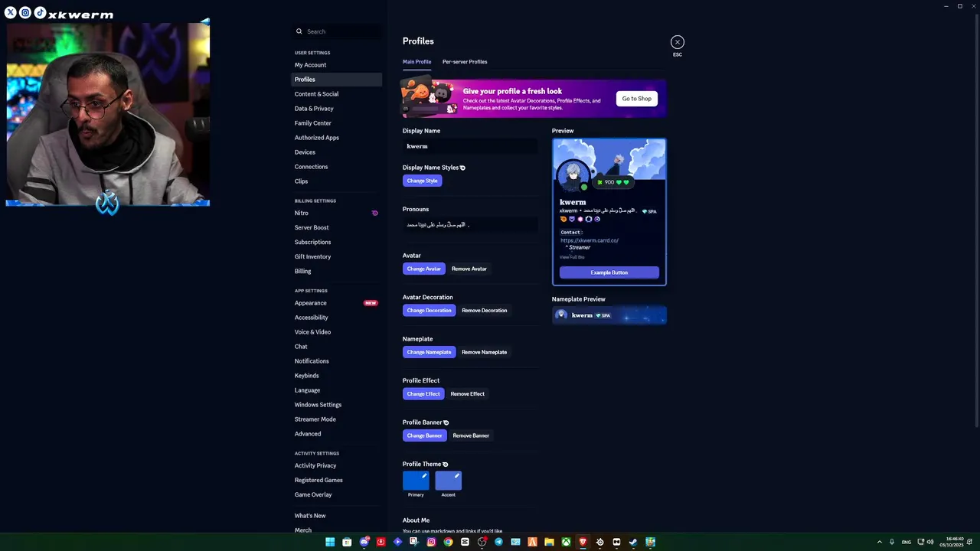Image resolution: width=980 pixels, height=551 pixels.
Task: Click the Nitro icon next to Profile Theme
Action: (445, 464)
